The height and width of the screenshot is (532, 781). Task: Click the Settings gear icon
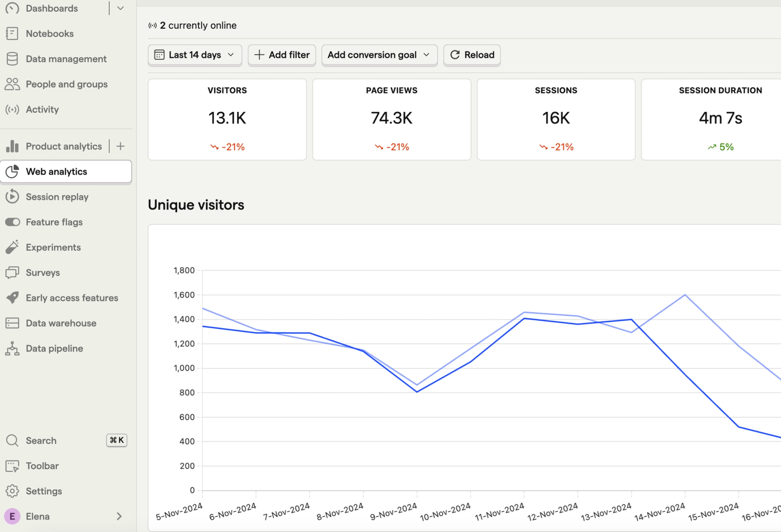(x=12, y=491)
